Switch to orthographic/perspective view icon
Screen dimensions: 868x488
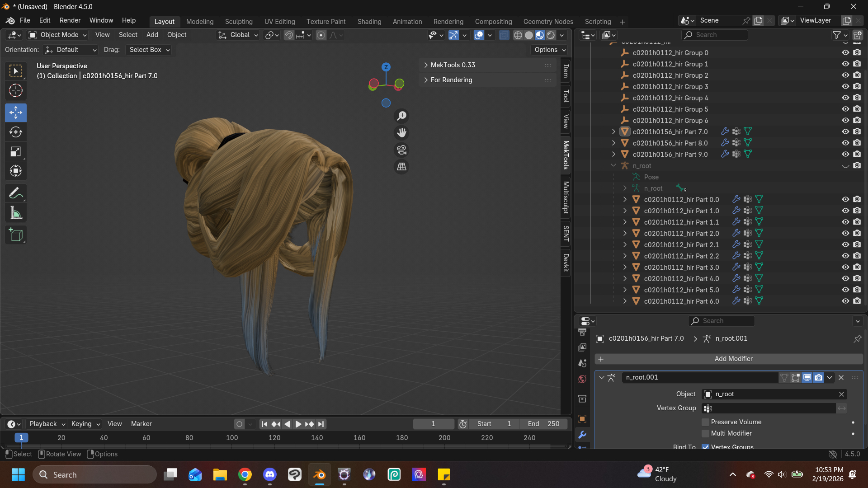pos(401,167)
